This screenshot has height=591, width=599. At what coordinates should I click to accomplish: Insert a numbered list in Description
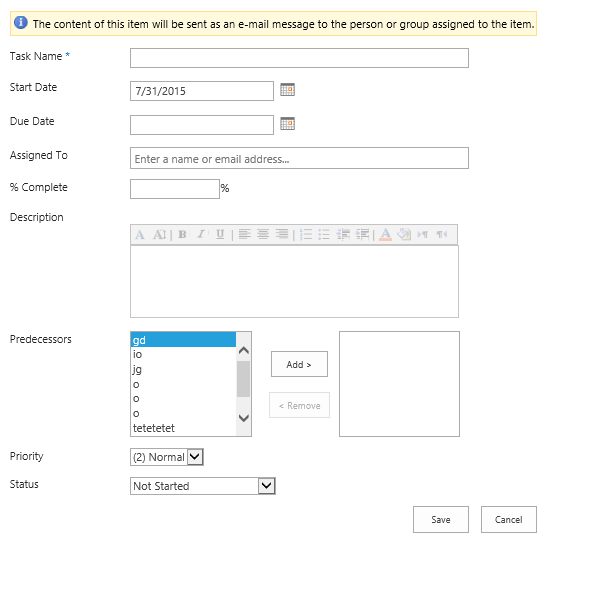(x=306, y=234)
